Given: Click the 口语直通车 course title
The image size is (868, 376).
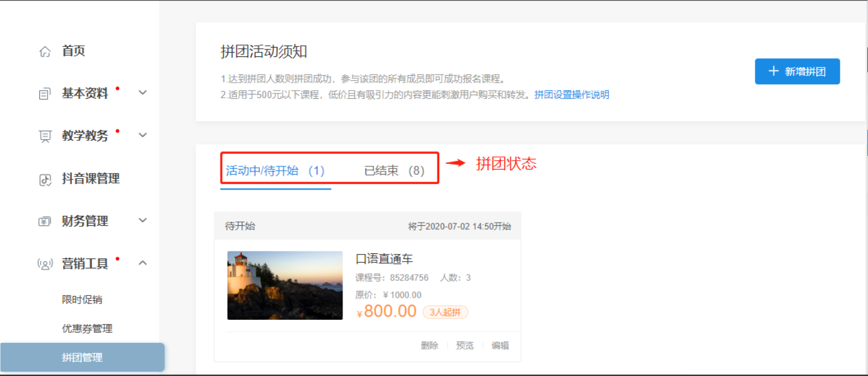Looking at the screenshot, I should pos(384,259).
